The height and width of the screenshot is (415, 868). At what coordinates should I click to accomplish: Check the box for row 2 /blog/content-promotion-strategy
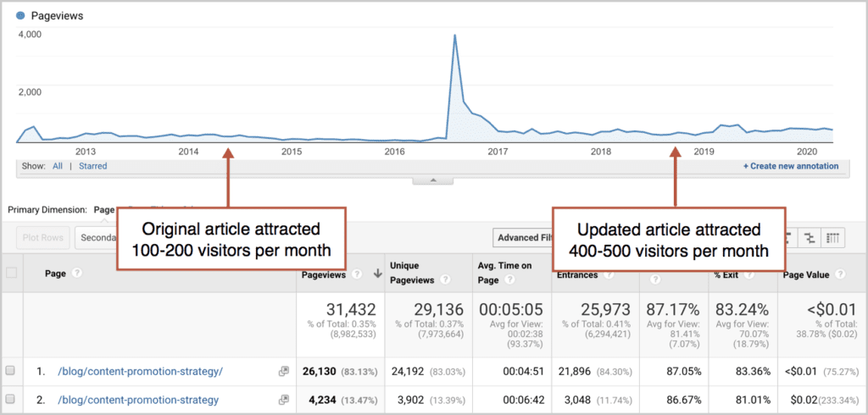[x=10, y=400]
